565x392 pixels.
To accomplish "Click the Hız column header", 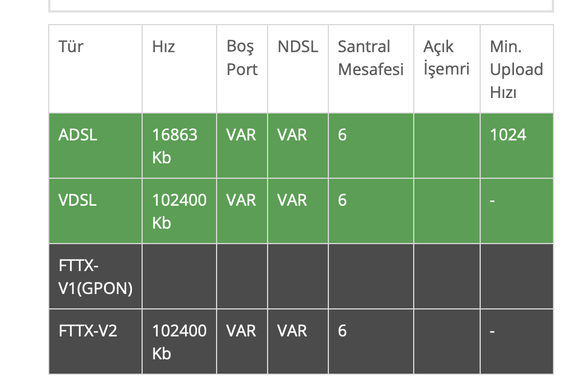I will coord(163,47).
